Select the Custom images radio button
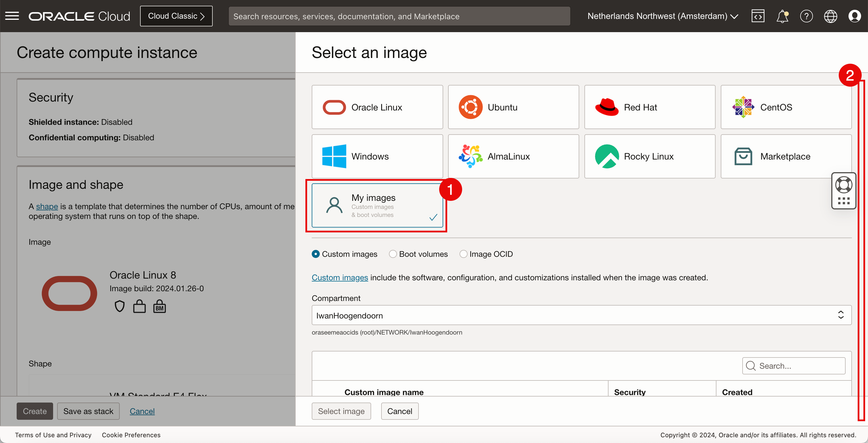This screenshot has width=868, height=443. [x=316, y=254]
